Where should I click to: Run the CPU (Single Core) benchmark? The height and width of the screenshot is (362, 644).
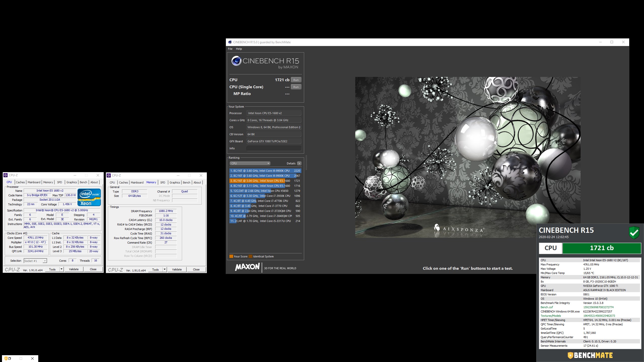296,87
